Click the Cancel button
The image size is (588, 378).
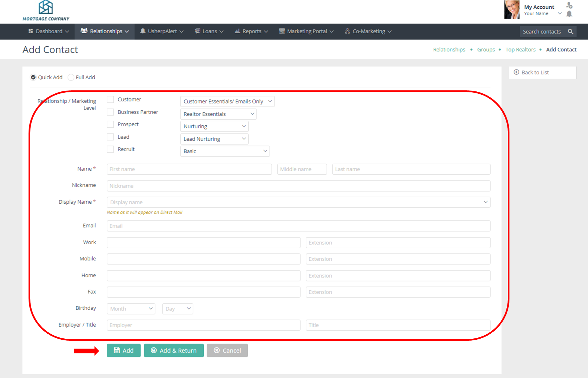pyautogui.click(x=227, y=350)
